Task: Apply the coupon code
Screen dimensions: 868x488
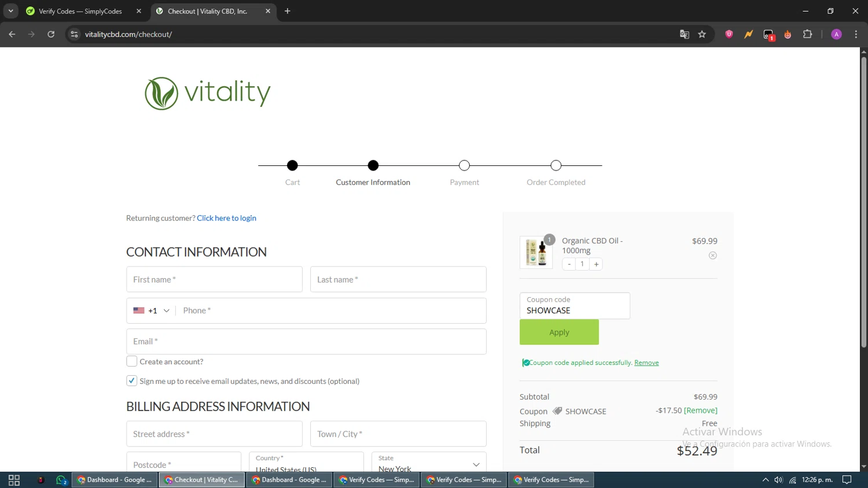Action: [x=559, y=332]
